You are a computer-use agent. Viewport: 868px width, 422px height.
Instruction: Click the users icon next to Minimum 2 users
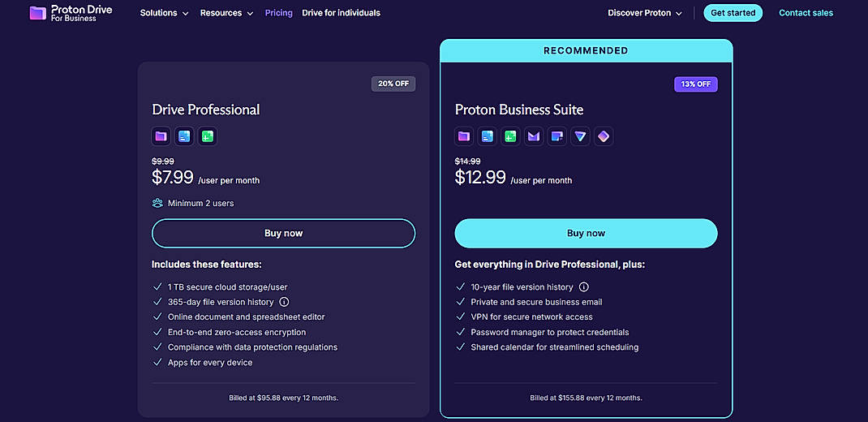(x=157, y=203)
